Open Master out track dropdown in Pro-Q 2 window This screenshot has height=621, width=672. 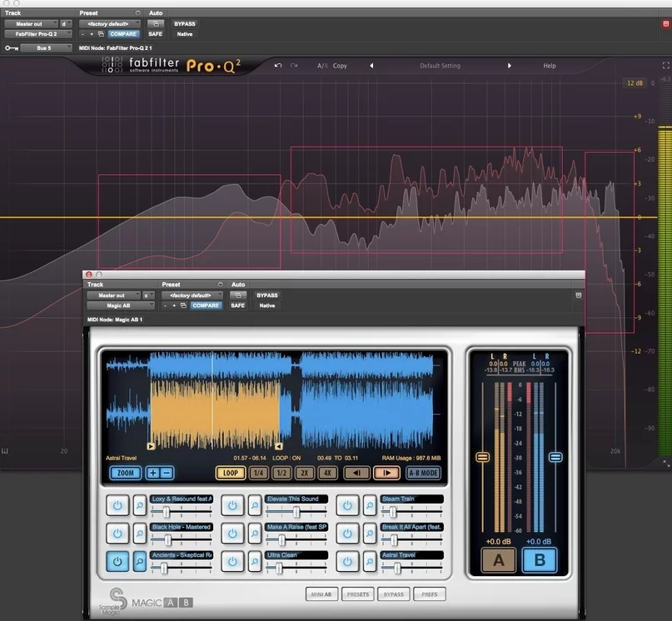pos(32,24)
